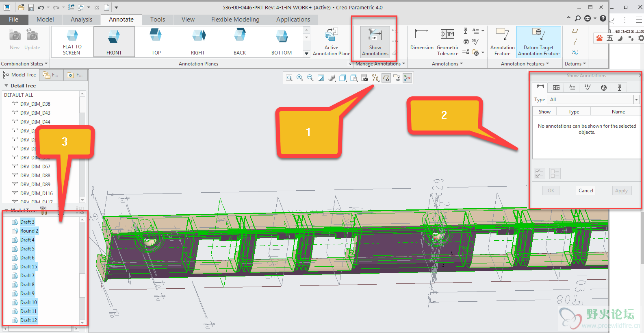
Task: Select the symbols tab in Show Annotations
Action: 603,87
